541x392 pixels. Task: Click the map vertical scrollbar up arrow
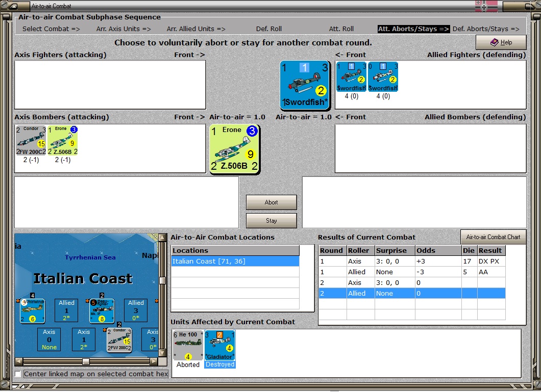[x=162, y=238]
